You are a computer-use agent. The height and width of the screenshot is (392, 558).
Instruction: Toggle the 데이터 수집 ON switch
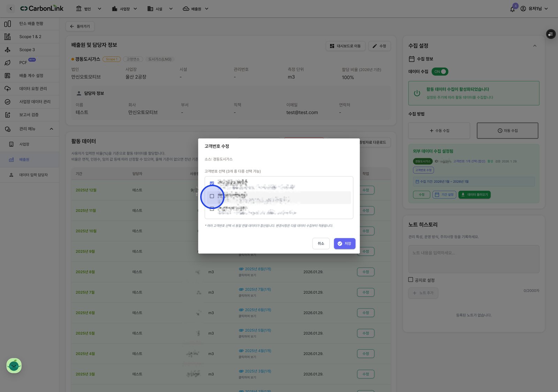440,71
